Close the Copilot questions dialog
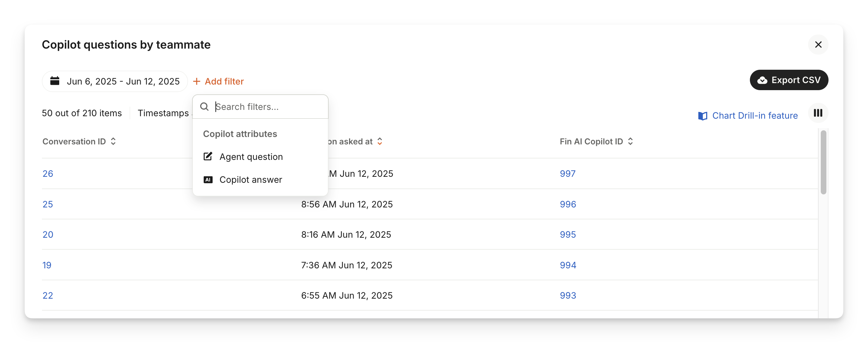Image resolution: width=868 pixels, height=343 pixels. (x=818, y=45)
